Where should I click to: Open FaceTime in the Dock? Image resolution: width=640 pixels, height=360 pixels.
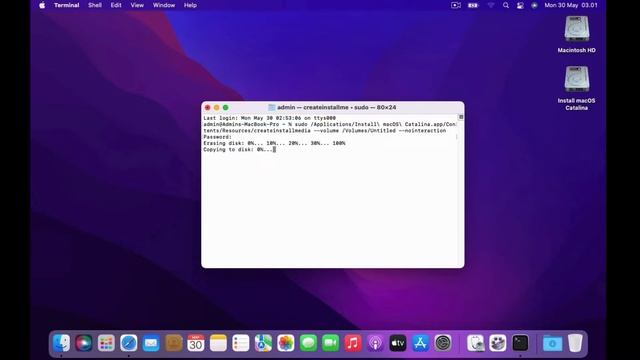(x=331, y=343)
